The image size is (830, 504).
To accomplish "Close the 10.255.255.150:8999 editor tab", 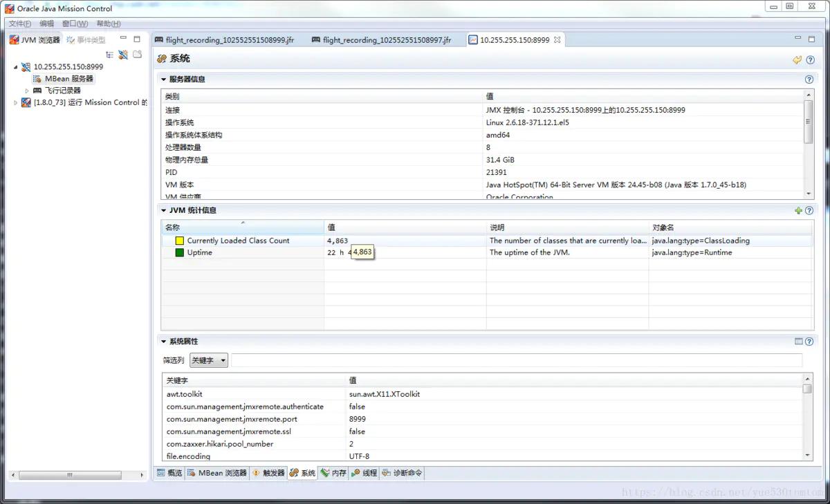I will [x=557, y=40].
